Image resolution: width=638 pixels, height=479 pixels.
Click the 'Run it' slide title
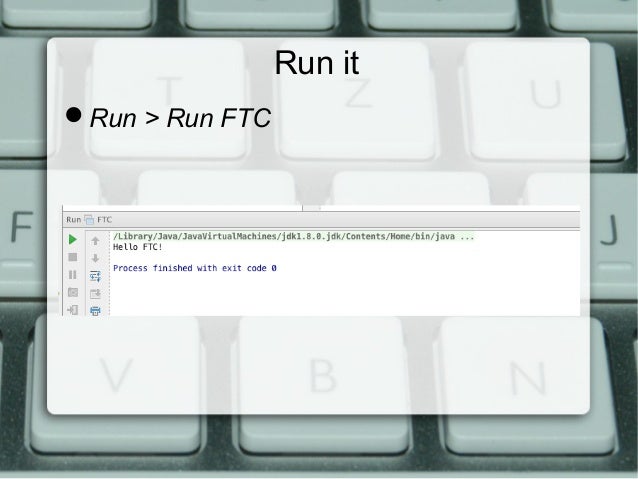click(x=317, y=63)
